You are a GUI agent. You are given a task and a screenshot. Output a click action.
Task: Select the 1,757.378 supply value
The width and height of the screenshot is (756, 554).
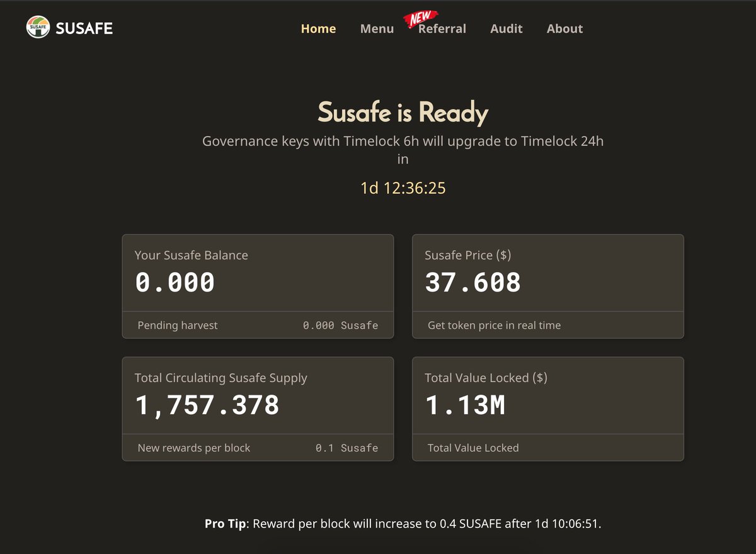coord(207,405)
